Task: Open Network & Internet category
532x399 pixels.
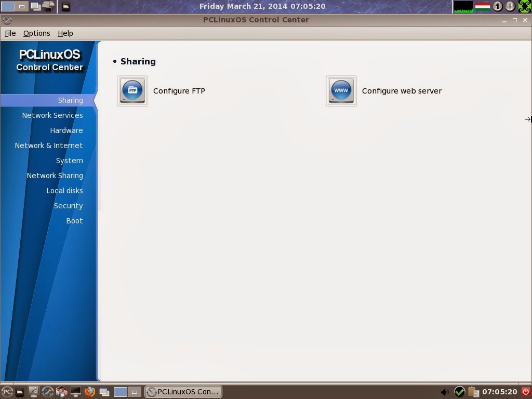Action: (49, 145)
